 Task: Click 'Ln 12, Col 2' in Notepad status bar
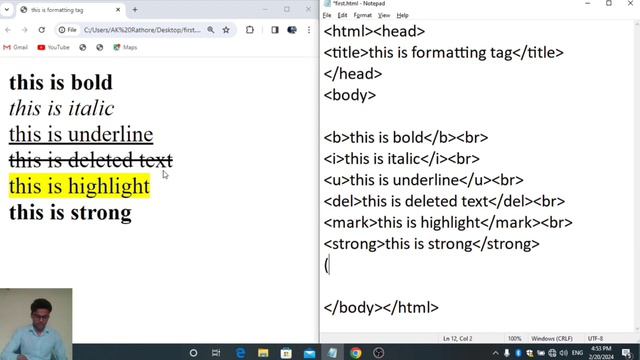tap(458, 338)
